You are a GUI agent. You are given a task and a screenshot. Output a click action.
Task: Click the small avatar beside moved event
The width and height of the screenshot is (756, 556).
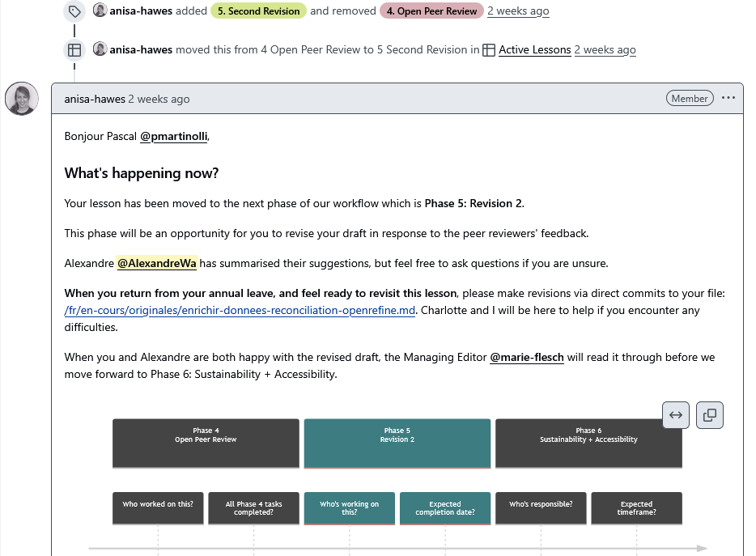(100, 49)
